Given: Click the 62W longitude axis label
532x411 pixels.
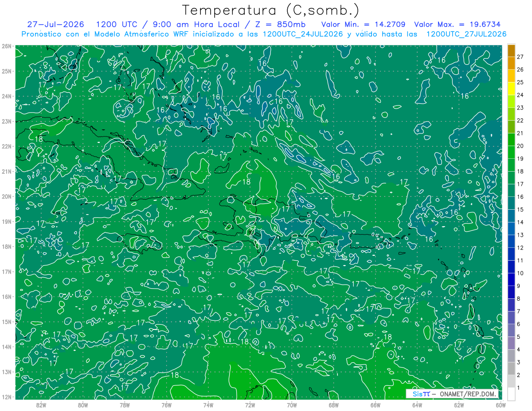Looking at the screenshot, I should 459,405.
